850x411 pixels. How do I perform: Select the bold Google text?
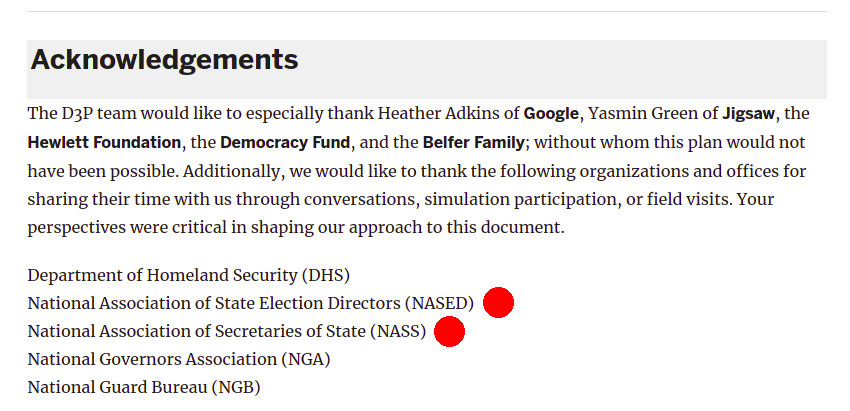pos(551,114)
